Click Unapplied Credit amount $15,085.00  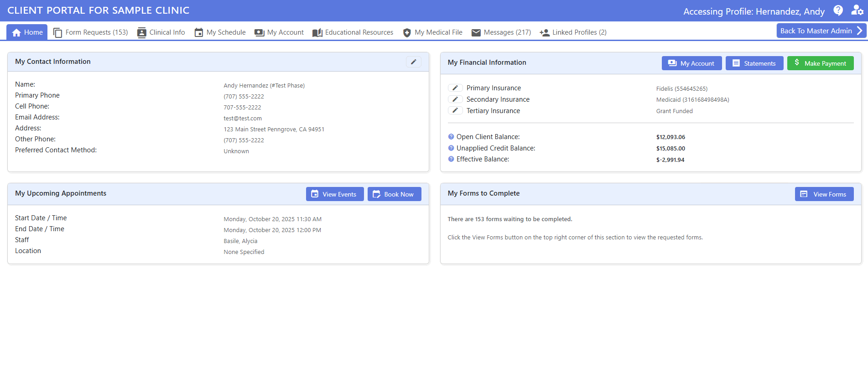670,149
